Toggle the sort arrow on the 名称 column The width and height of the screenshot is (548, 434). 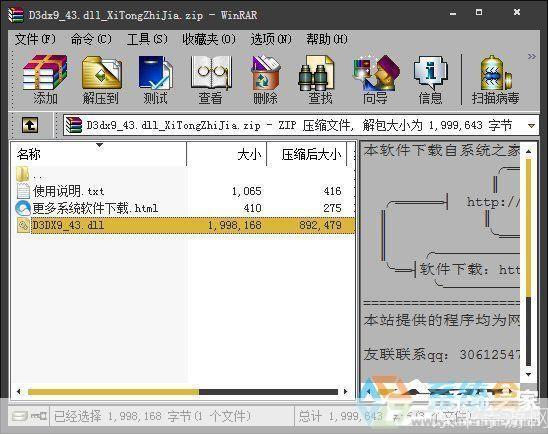[100, 145]
